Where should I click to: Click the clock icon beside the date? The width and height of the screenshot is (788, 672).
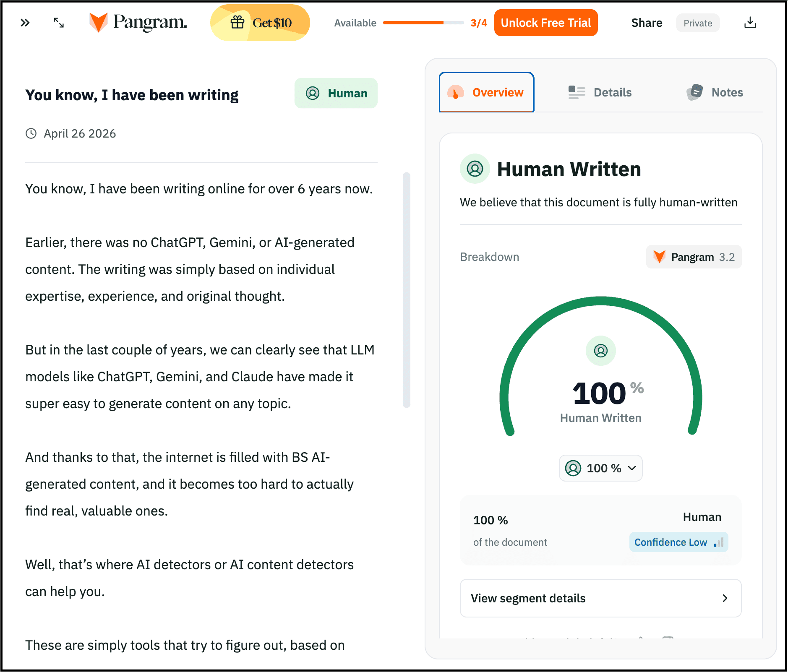[31, 133]
